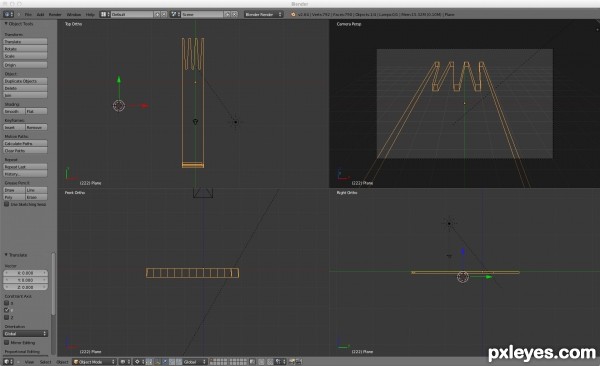Set shading to Flat

tap(36, 111)
